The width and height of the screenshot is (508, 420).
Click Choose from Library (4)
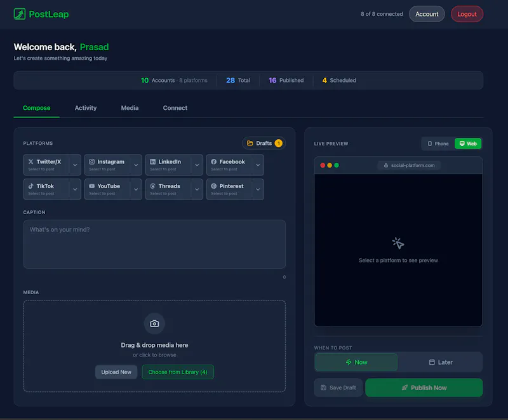178,372
